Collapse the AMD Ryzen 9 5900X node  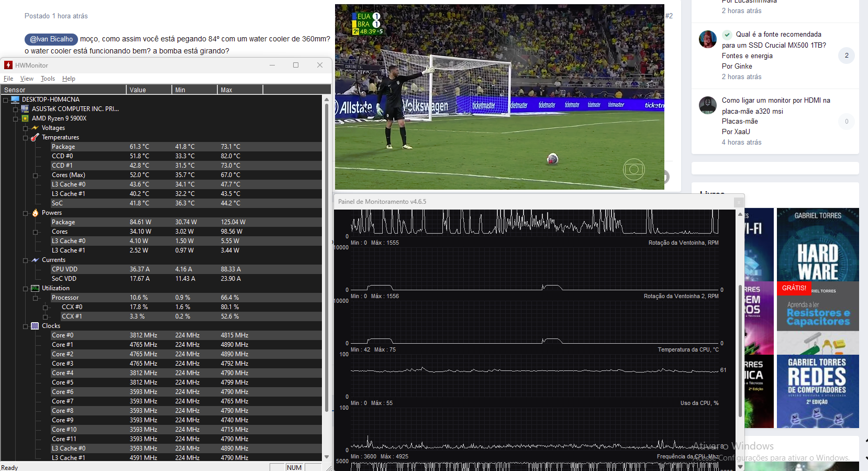click(15, 118)
